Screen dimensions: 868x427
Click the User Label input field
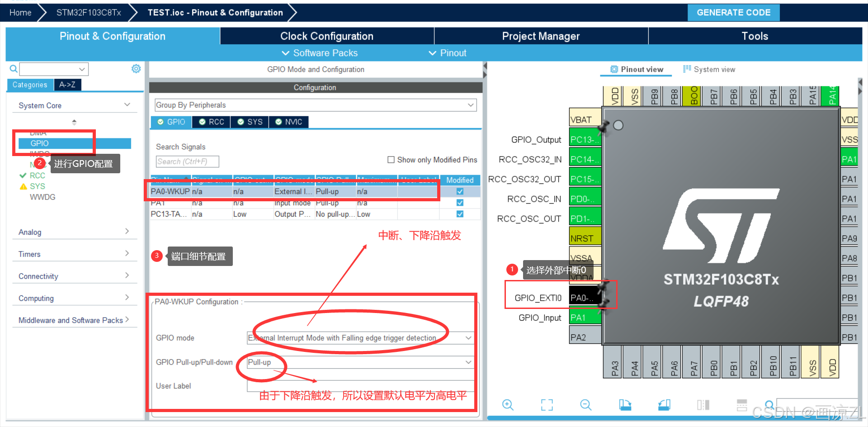(360, 386)
